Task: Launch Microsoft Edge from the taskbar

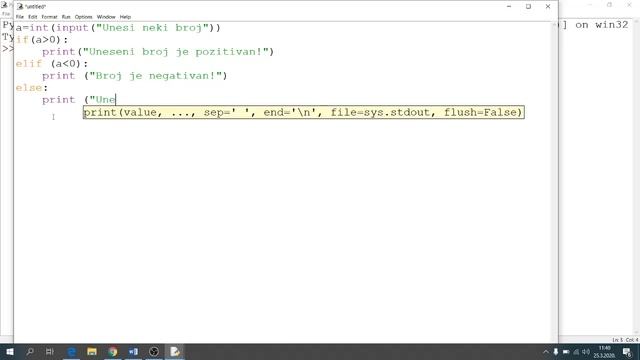Action: 71,351
